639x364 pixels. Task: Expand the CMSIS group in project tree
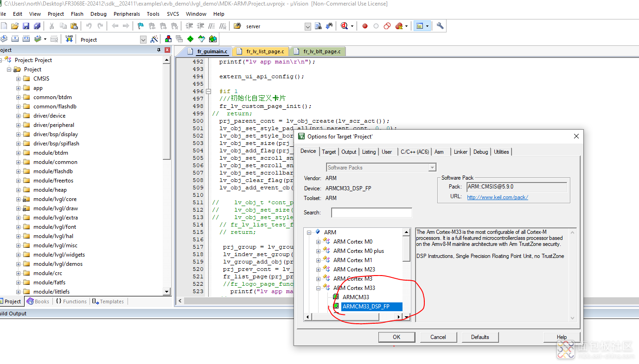tap(19, 79)
